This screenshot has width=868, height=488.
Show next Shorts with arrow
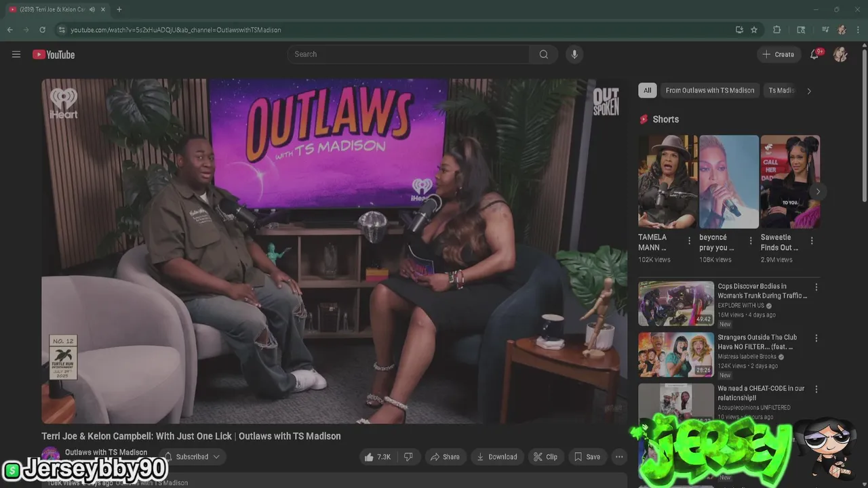tap(818, 192)
